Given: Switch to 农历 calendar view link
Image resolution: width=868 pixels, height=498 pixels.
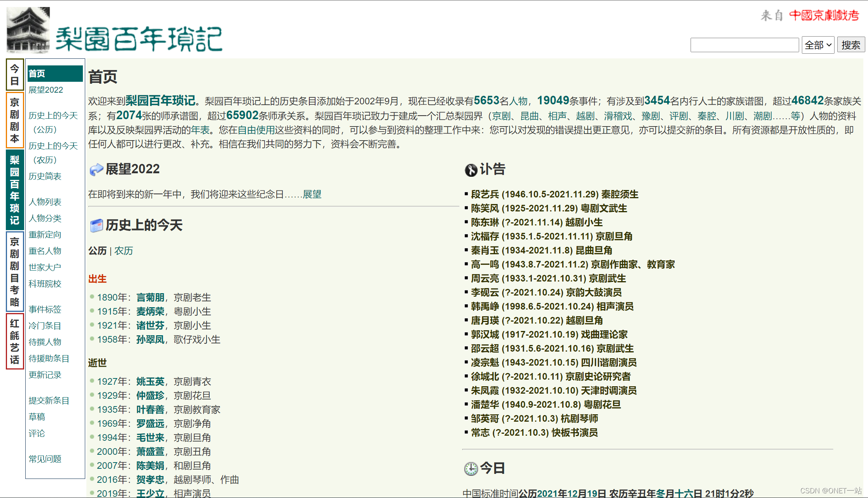Looking at the screenshot, I should tap(124, 251).
